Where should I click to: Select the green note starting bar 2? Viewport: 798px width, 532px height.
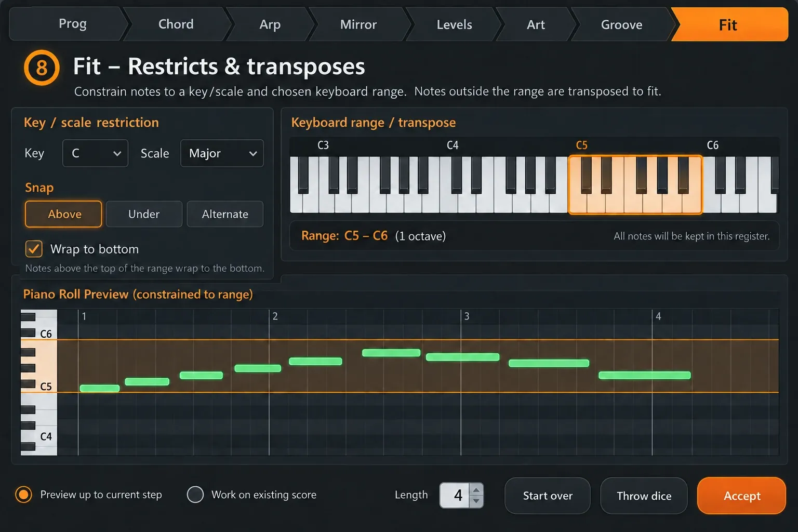[315, 361]
